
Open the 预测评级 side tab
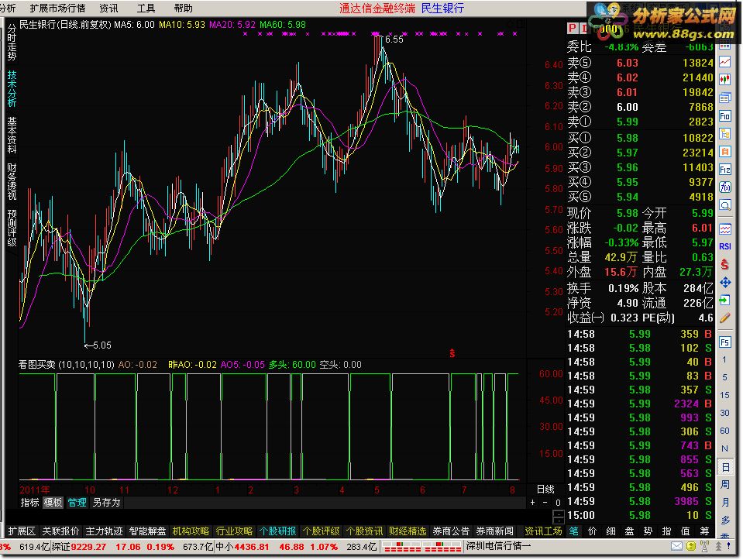click(x=12, y=228)
